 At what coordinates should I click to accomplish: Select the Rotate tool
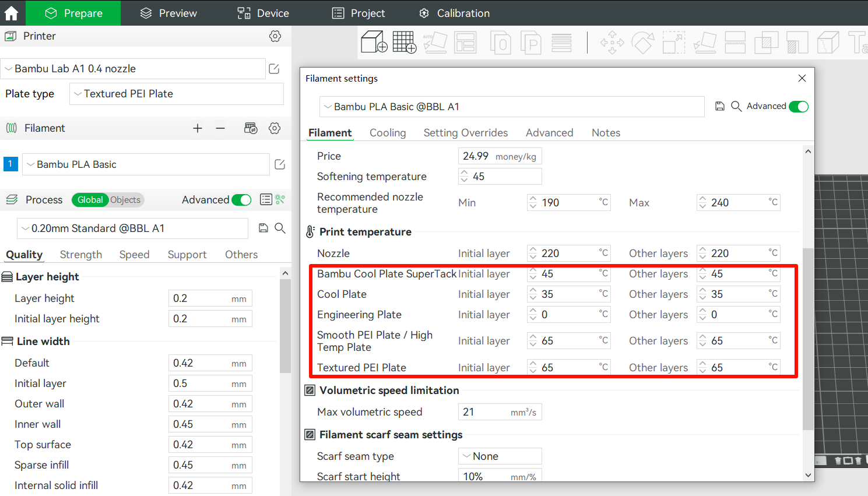[x=643, y=43]
